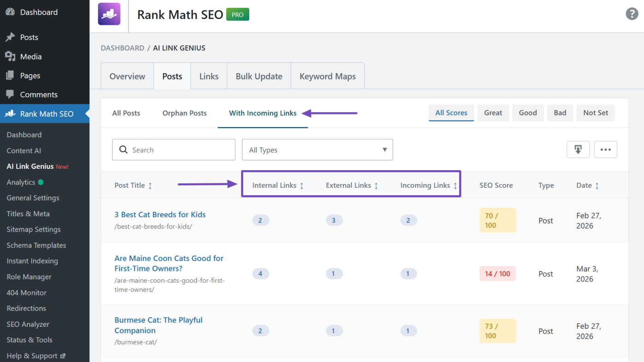Filter scores by Great

coord(493,113)
